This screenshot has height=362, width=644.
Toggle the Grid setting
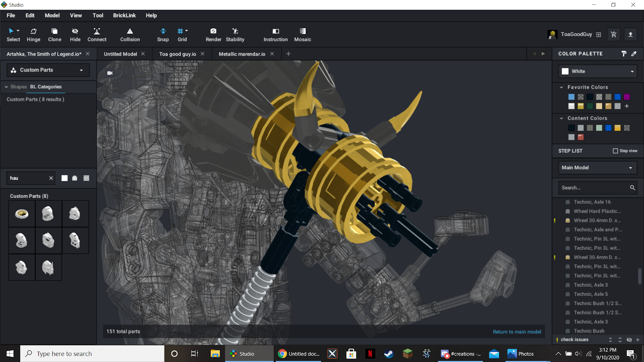[181, 35]
